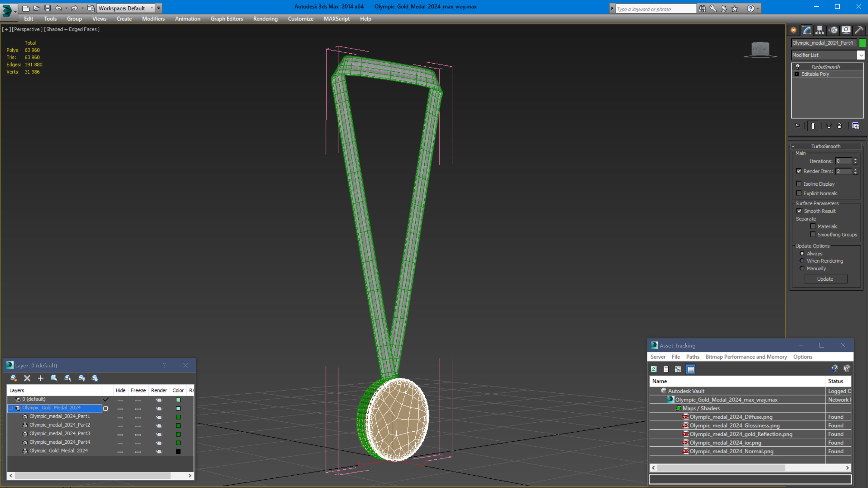Viewport: 868px width, 488px height.
Task: Open the quick access toolbar customize arrow
Action: coord(158,8)
